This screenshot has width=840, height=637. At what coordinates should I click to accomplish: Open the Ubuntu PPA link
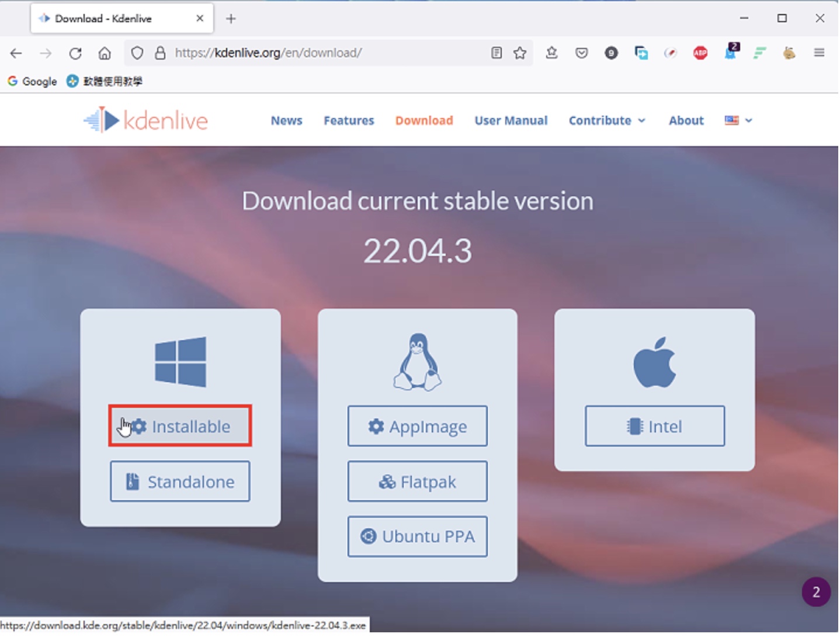coord(418,537)
